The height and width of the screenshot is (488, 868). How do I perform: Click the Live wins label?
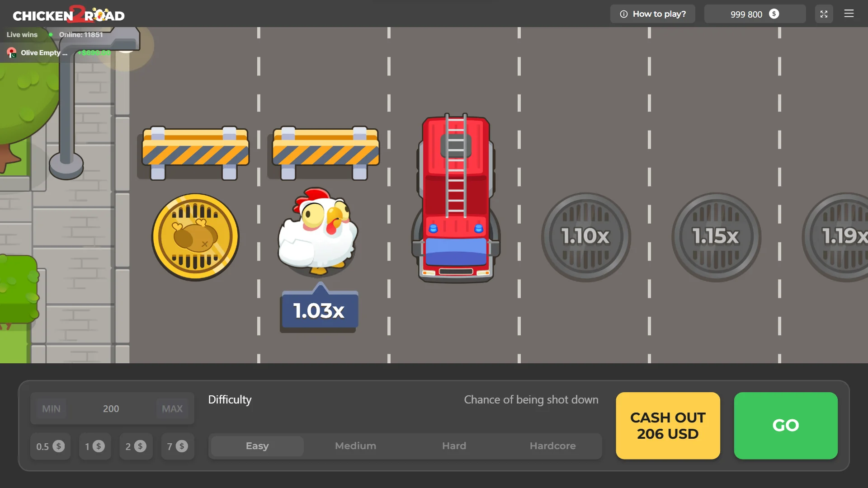(x=22, y=35)
